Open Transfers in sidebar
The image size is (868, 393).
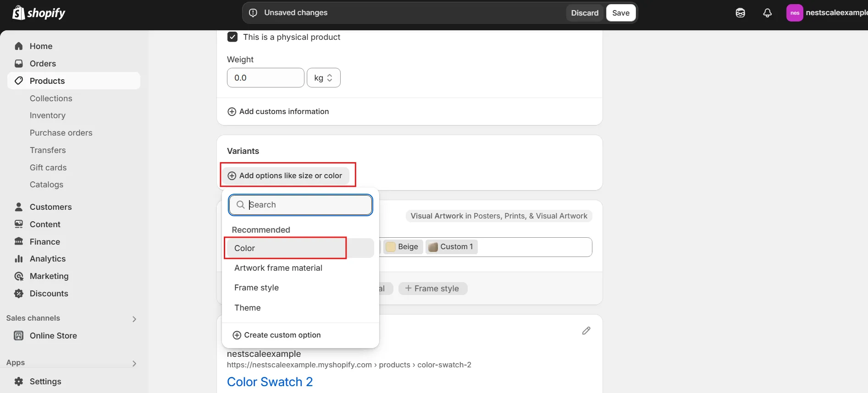48,150
